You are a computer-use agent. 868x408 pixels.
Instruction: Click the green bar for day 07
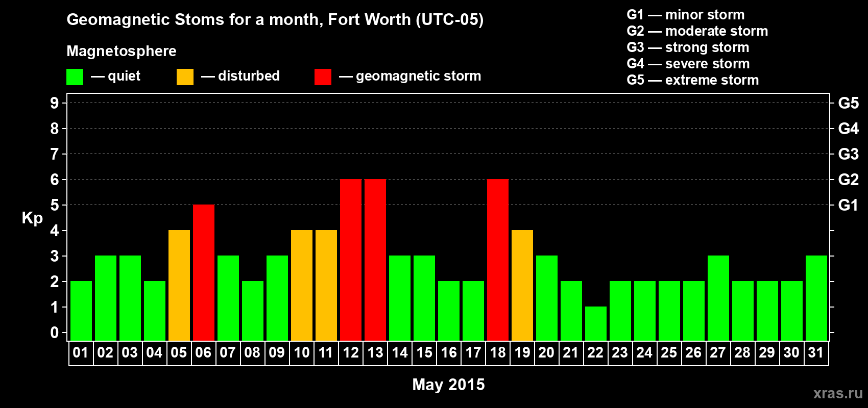coord(228,298)
